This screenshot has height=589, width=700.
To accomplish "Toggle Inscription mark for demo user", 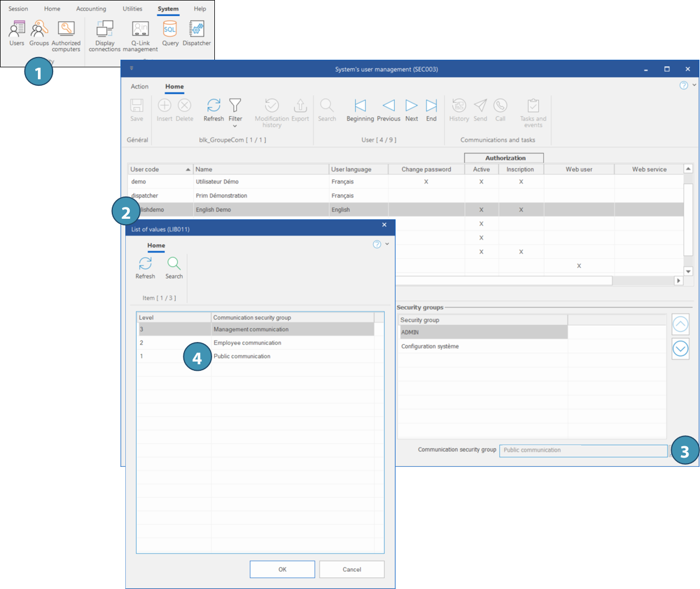I will [520, 182].
